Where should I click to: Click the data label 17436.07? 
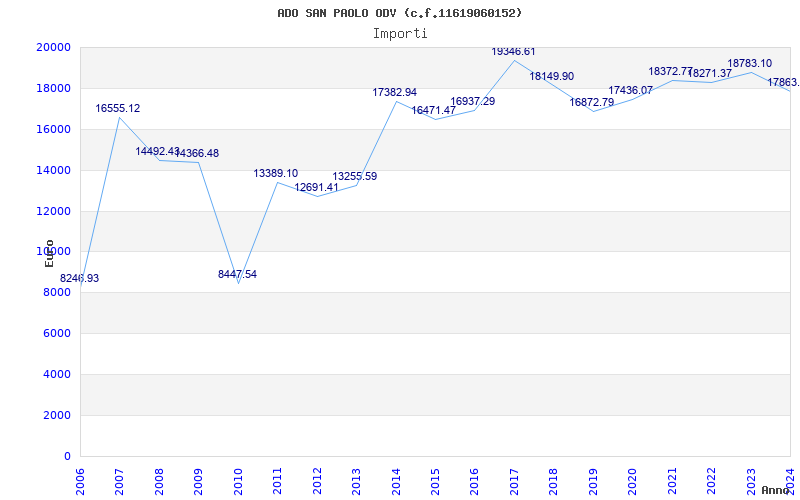pos(630,90)
